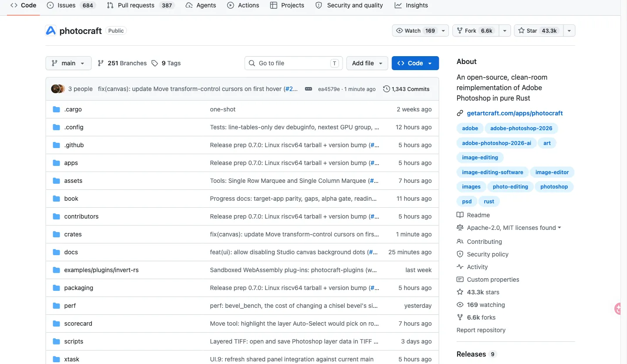Select the image-editing-software topic tag
The height and width of the screenshot is (364, 627).
[x=492, y=172]
